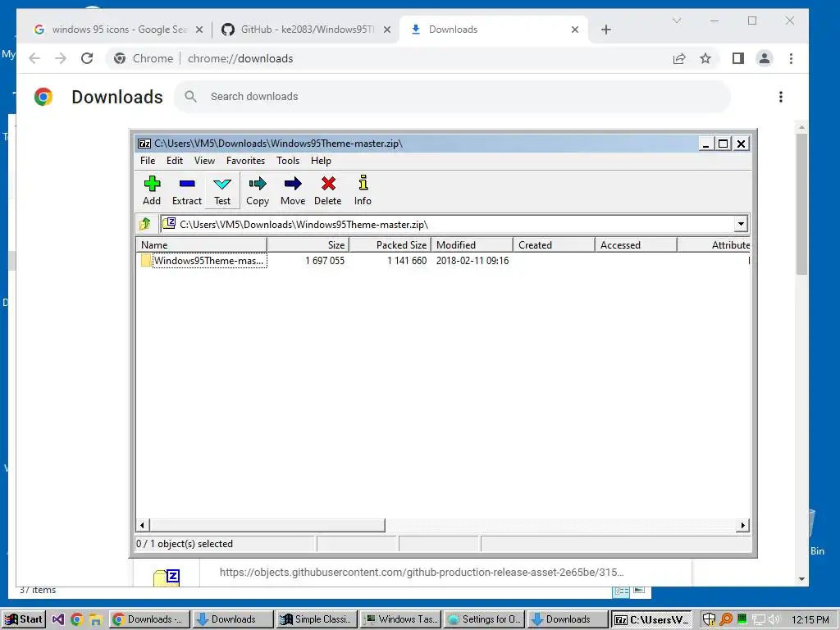Open the Start menu

pyautogui.click(x=24, y=619)
